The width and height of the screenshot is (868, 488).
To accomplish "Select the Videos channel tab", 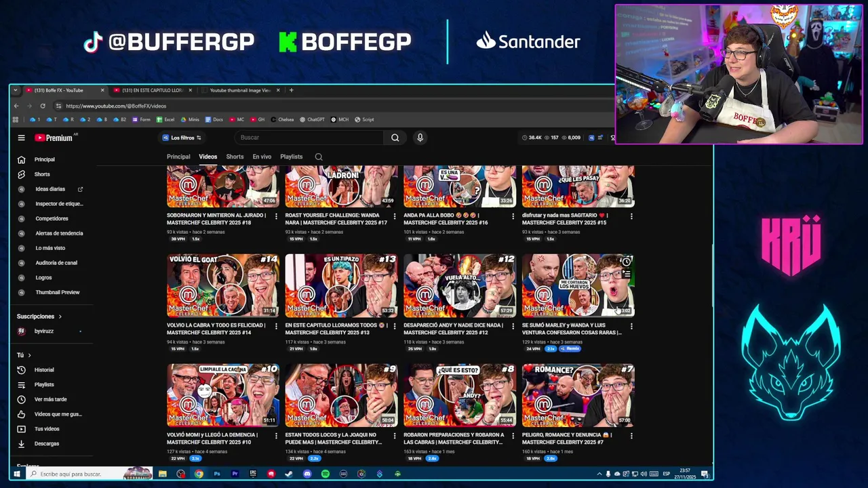I will pyautogui.click(x=208, y=157).
